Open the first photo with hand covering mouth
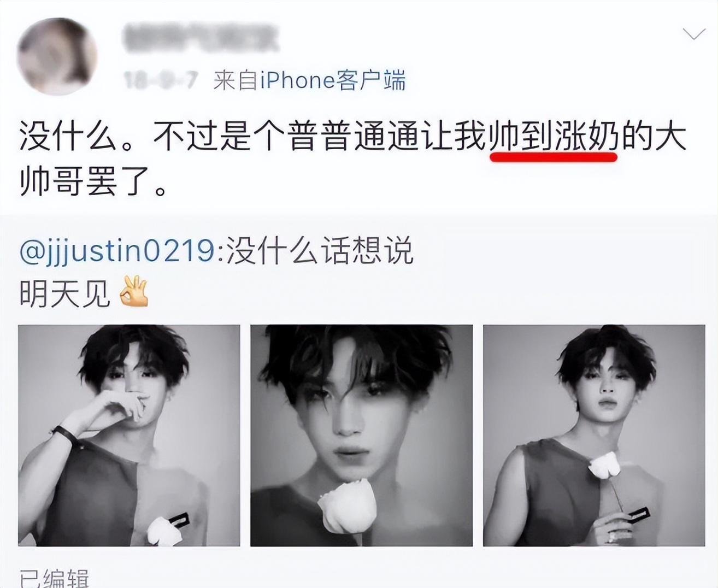 pyautogui.click(x=129, y=436)
